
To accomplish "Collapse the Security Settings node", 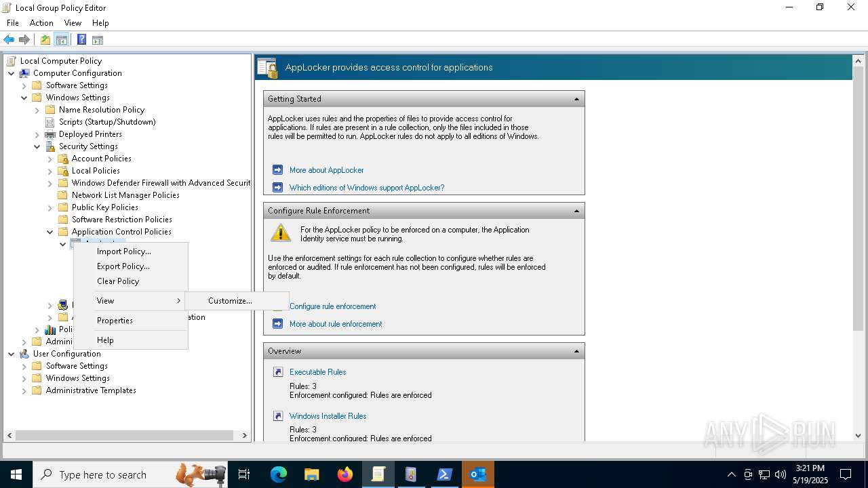I will click(x=37, y=146).
